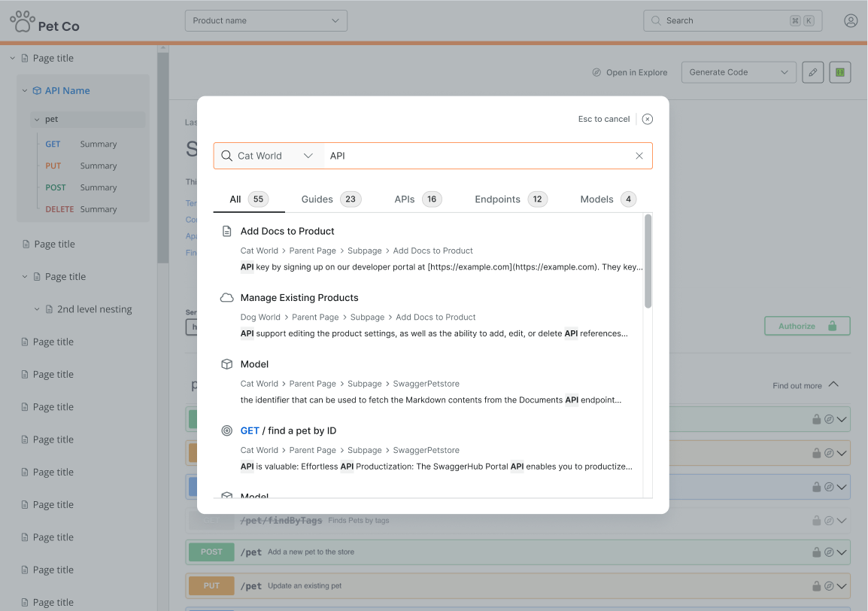Click the target icon beside GET find a pet
Viewport: 868px width, 611px height.
tap(226, 431)
